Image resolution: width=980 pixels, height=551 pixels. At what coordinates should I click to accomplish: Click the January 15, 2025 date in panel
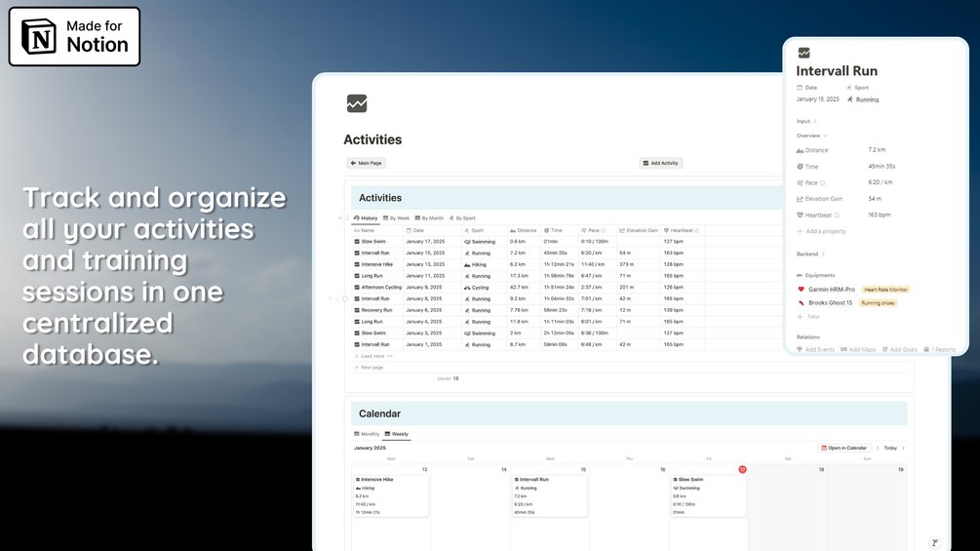tap(817, 99)
